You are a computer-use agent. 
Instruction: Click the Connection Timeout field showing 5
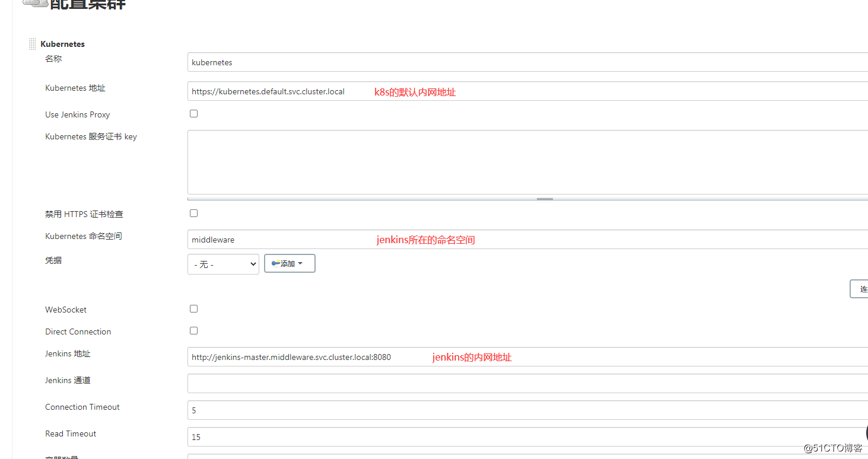527,410
